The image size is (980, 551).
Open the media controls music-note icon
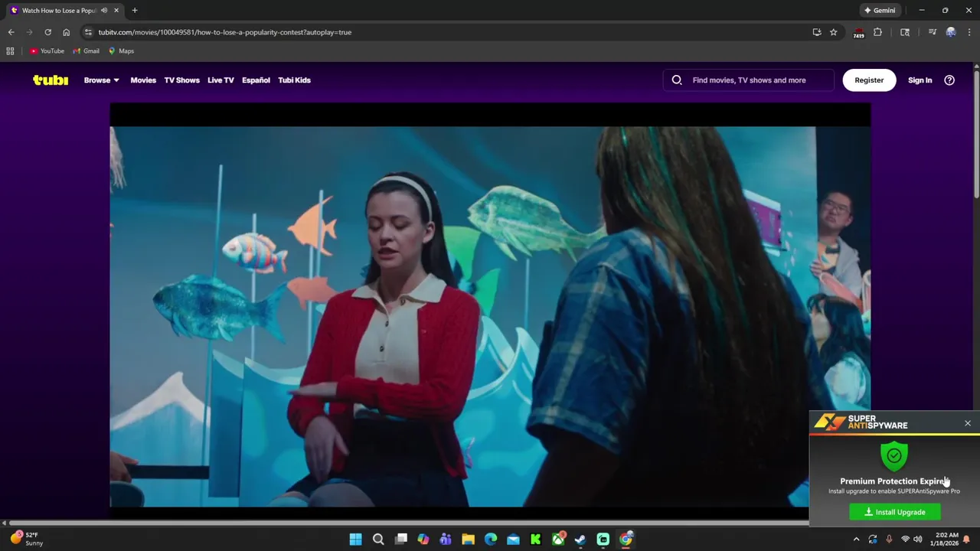[932, 32]
